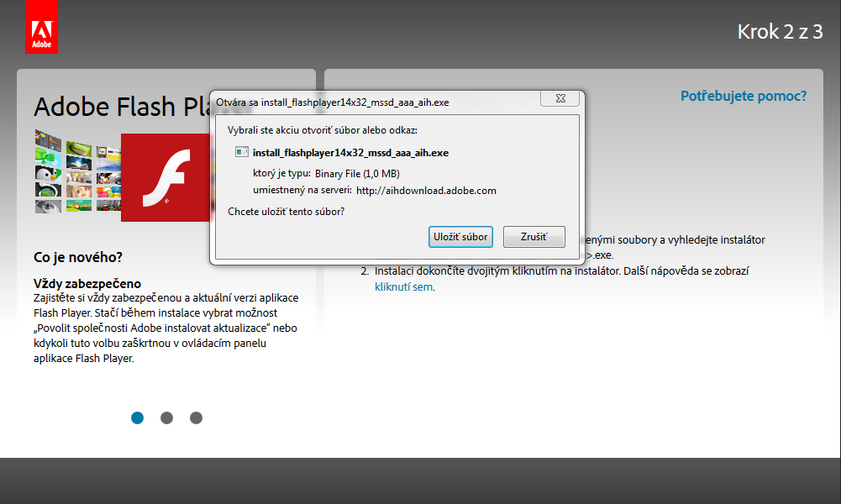Click the aihdownload.adobe.com server URL text
This screenshot has width=841, height=504.
pyautogui.click(x=427, y=191)
